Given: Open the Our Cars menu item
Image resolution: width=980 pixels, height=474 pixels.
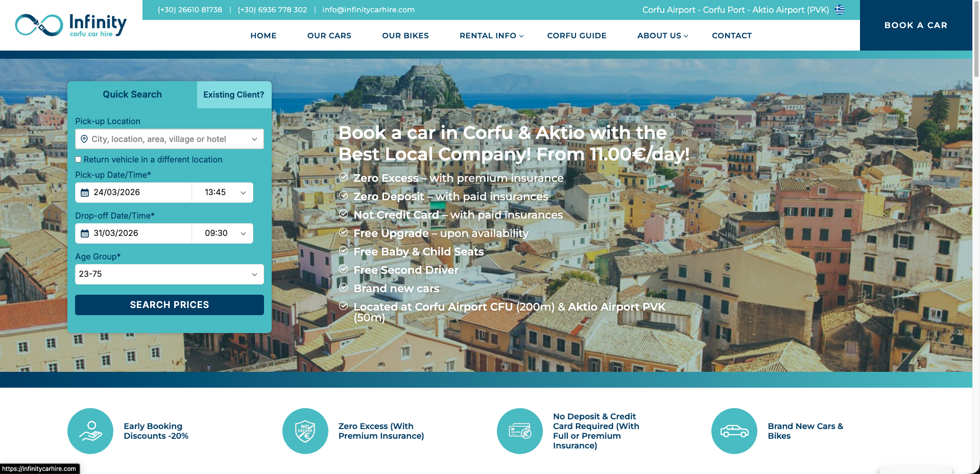Looking at the screenshot, I should click(329, 36).
